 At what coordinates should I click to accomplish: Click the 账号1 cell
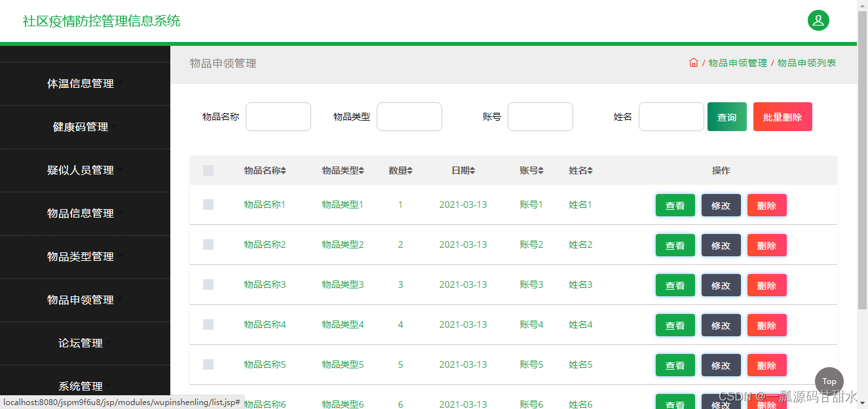tap(531, 204)
